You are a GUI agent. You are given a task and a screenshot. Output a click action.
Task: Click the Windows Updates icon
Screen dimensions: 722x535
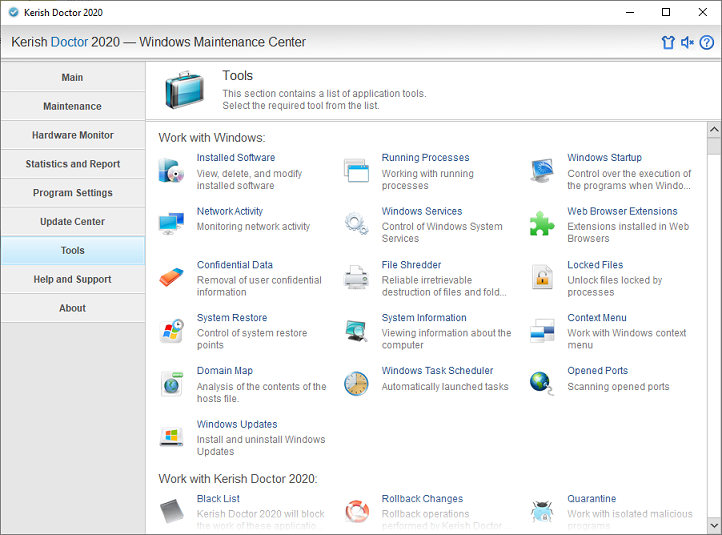171,436
